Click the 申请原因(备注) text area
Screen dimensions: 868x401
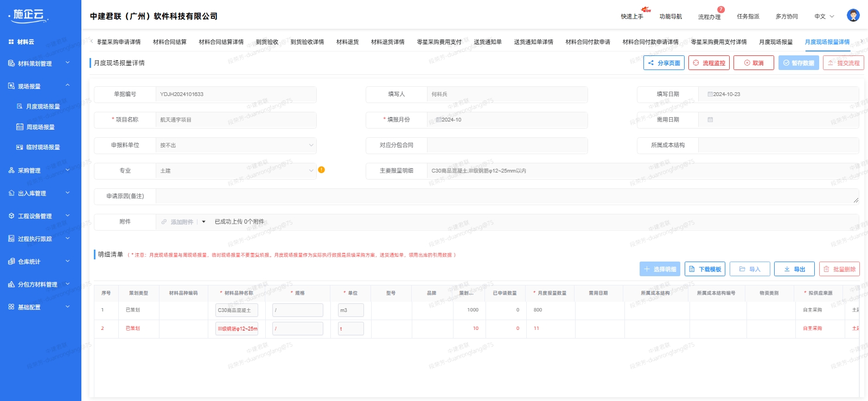(x=507, y=196)
